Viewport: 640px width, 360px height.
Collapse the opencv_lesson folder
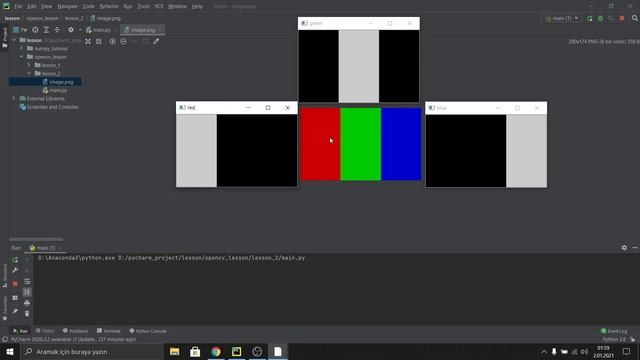pos(22,57)
